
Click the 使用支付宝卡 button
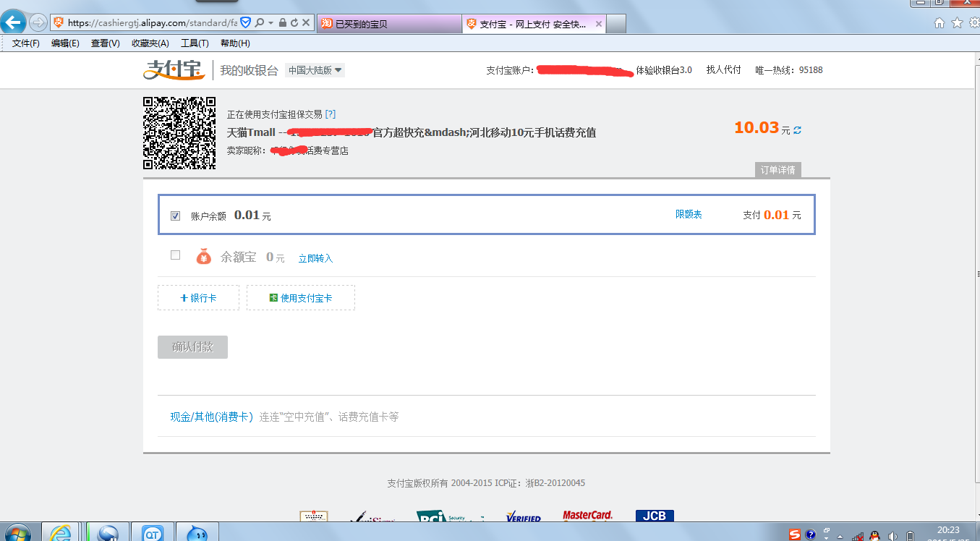(301, 298)
